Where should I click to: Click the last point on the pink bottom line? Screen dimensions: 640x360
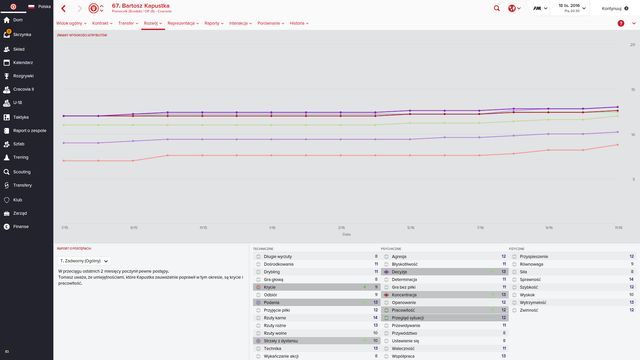[x=617, y=145]
